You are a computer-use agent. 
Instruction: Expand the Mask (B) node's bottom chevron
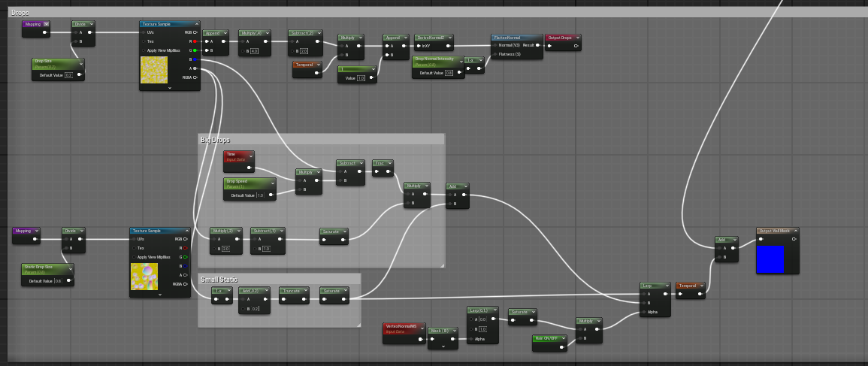click(443, 346)
